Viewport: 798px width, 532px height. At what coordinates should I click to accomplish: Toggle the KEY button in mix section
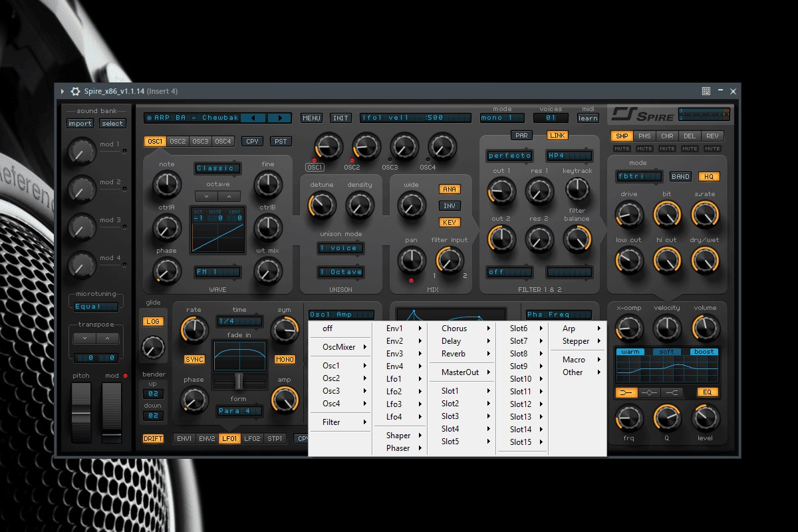tap(450, 223)
